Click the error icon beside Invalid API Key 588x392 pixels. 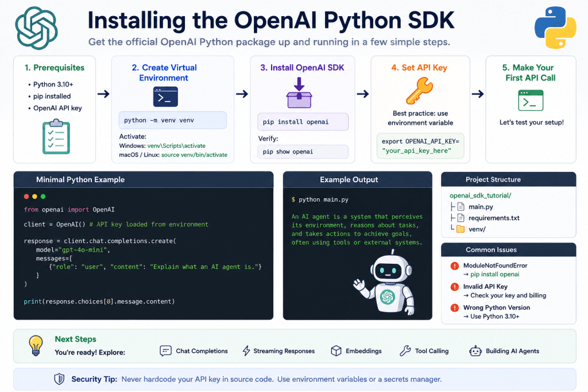click(x=455, y=287)
